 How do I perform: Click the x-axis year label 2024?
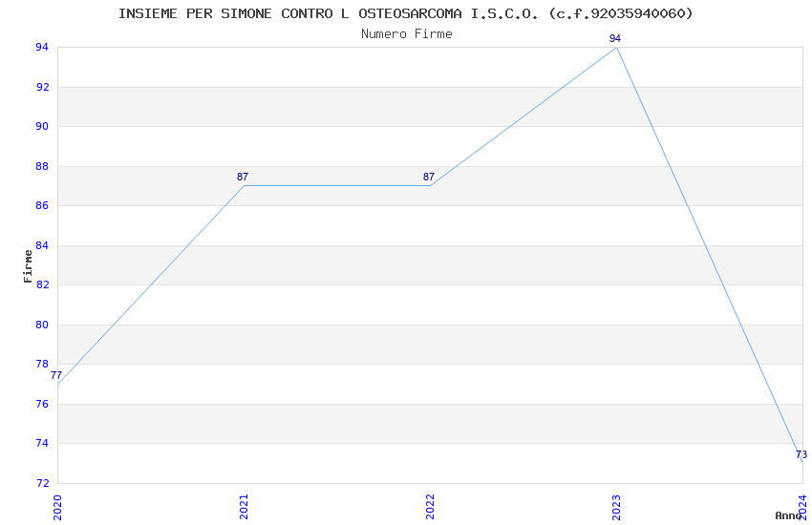pos(802,507)
